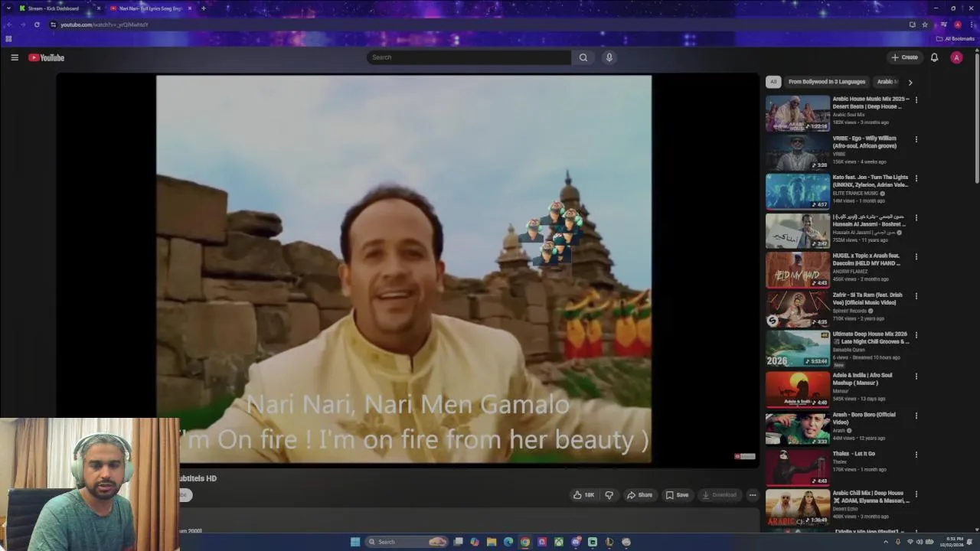Click inside the YouTube search field
Screen dimensions: 980x551
tap(469, 57)
